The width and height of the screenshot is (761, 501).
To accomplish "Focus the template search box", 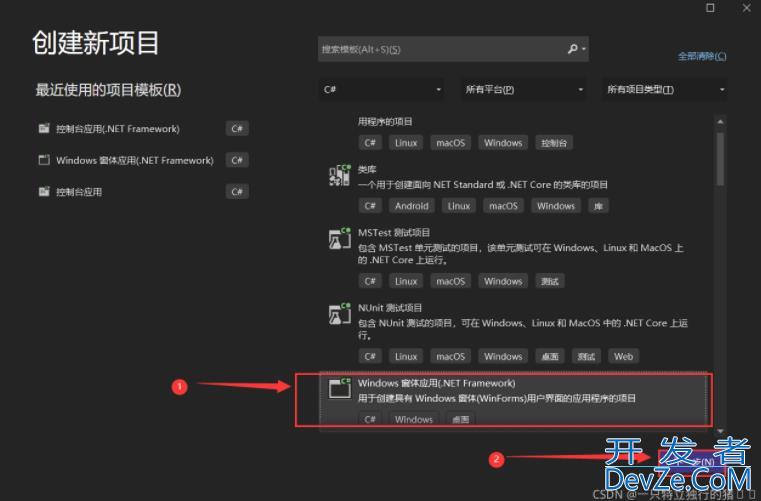I will [453, 49].
